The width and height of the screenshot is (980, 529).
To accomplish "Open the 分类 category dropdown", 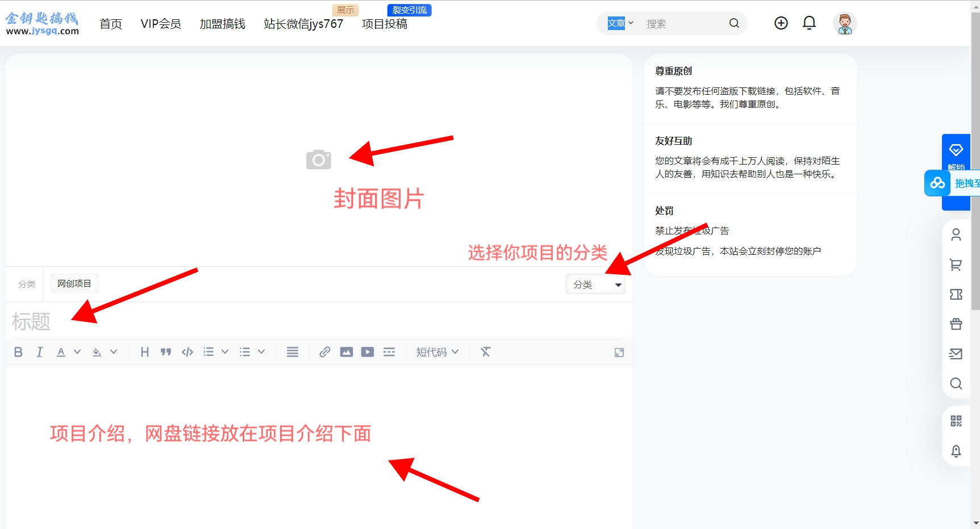I will click(595, 284).
